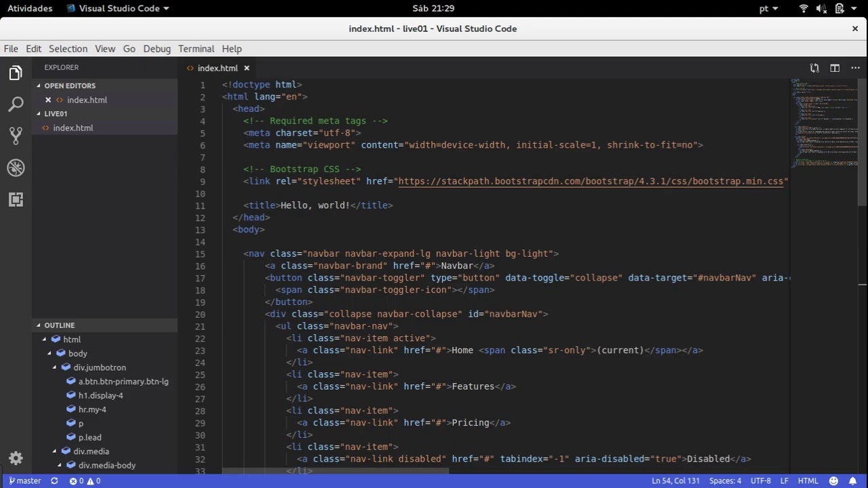The image size is (868, 488).
Task: Click the master branch indicator
Action: [x=24, y=481]
